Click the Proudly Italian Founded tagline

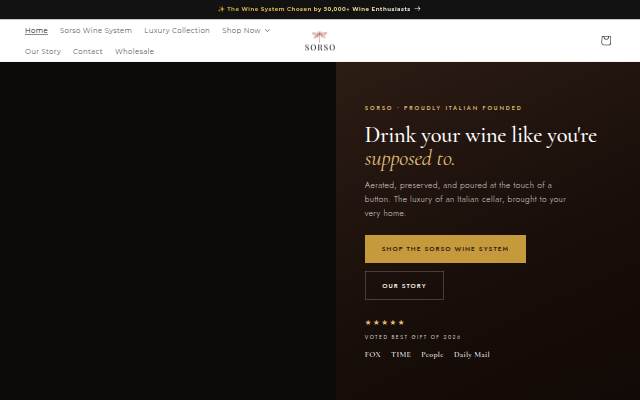pos(443,108)
